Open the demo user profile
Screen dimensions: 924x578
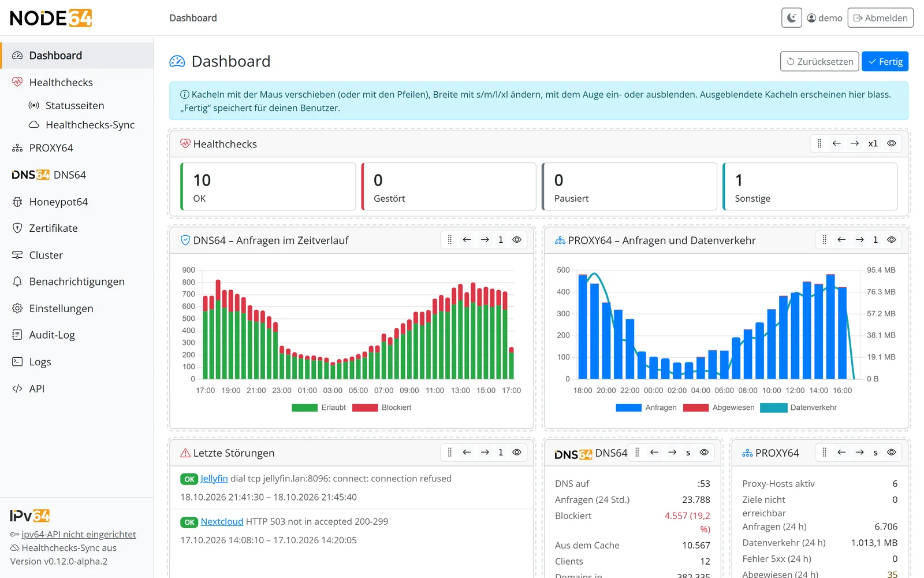[x=825, y=18]
